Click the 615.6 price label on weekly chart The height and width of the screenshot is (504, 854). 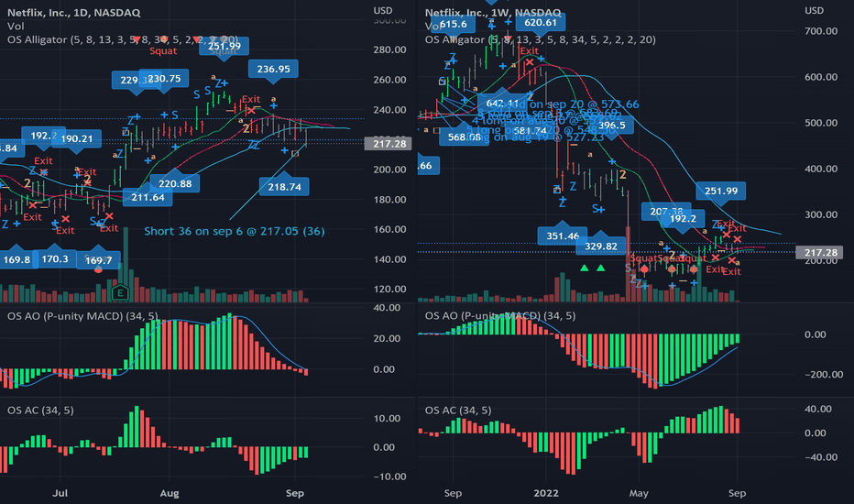454,24
